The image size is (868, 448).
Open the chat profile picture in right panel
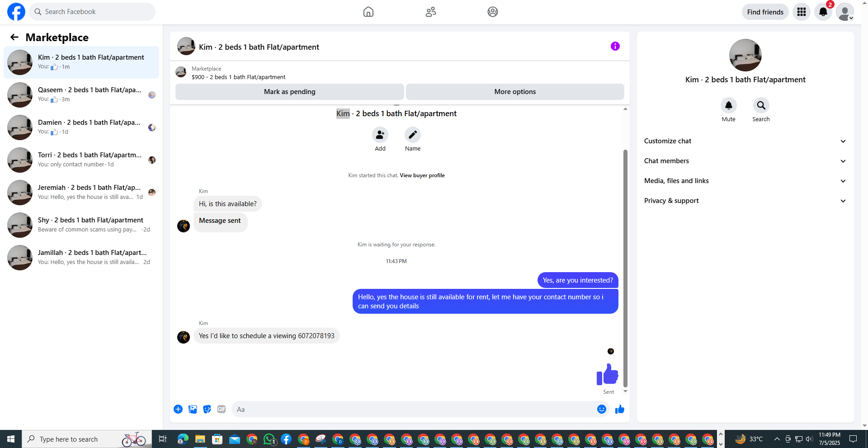(745, 55)
